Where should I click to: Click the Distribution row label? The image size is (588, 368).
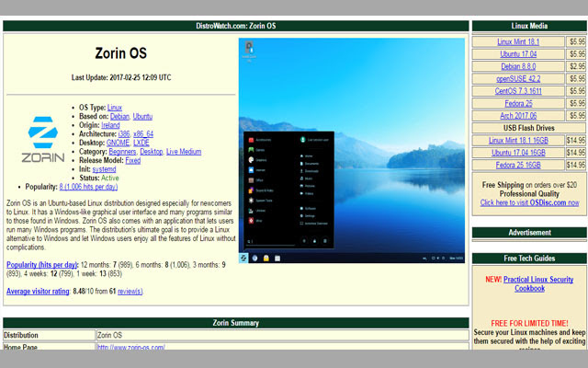click(x=21, y=335)
